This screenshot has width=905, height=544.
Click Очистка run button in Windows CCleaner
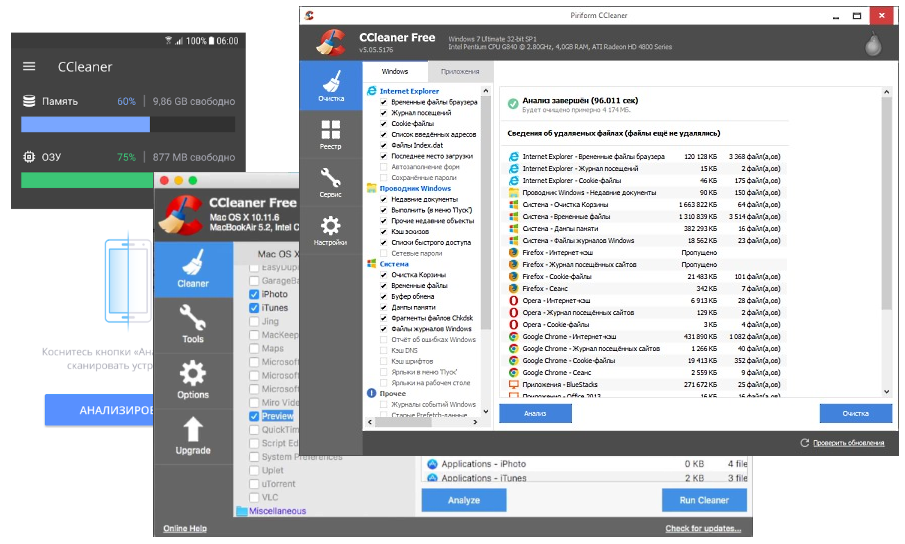click(x=855, y=413)
